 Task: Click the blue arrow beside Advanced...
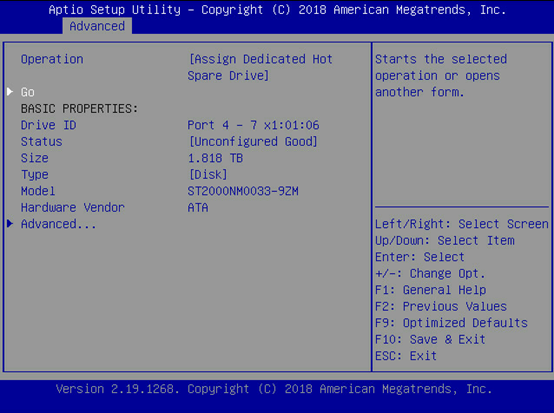[x=10, y=224]
